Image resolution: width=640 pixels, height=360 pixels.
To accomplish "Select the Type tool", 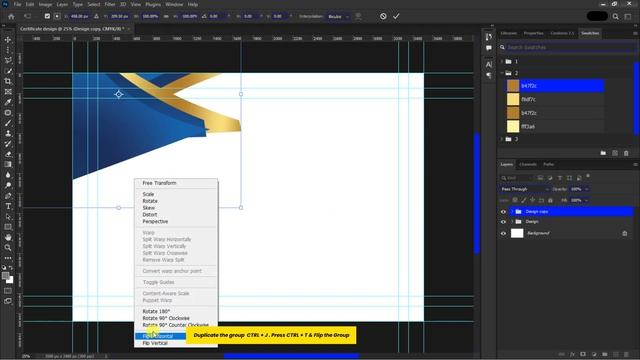I will click(x=8, y=206).
